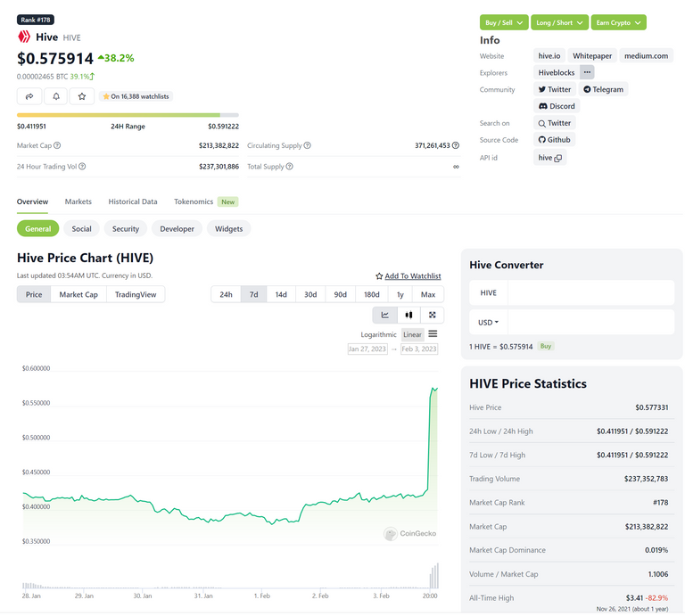Open hive.io website link
Image resolution: width=685 pixels, height=616 pixels.
tap(549, 56)
